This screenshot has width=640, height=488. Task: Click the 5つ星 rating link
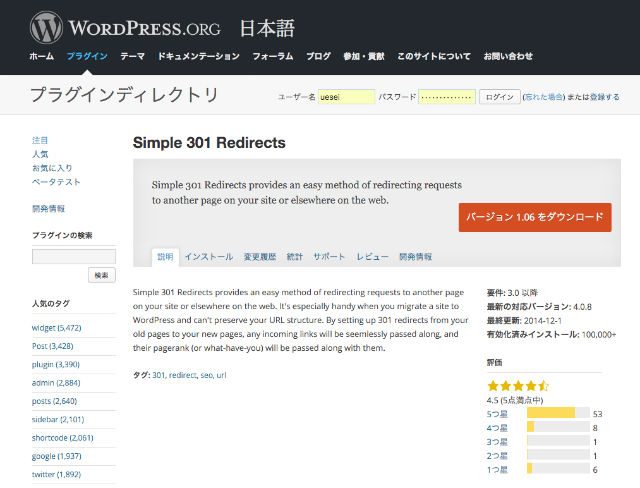[x=497, y=414]
